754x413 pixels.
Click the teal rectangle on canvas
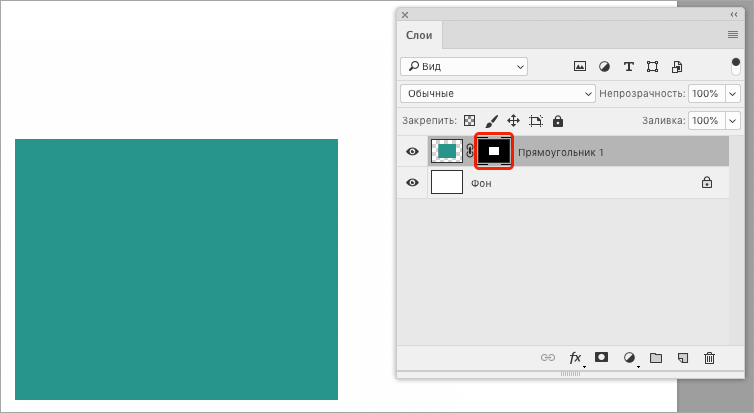(176, 269)
